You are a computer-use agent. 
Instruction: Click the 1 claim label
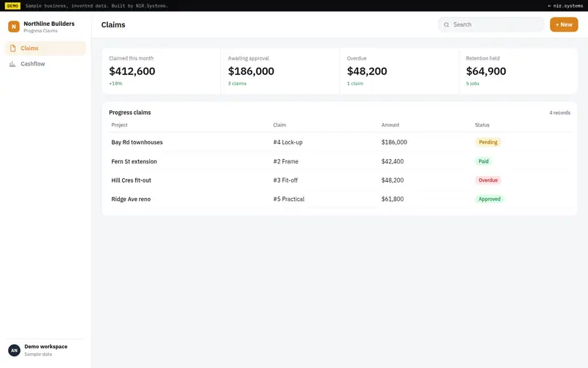[x=355, y=83]
